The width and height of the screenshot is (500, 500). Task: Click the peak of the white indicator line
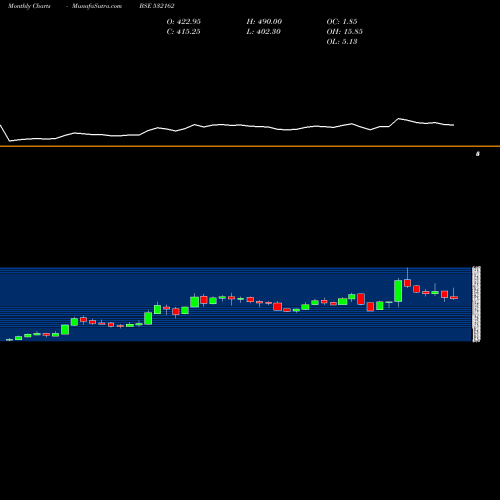(x=399, y=118)
